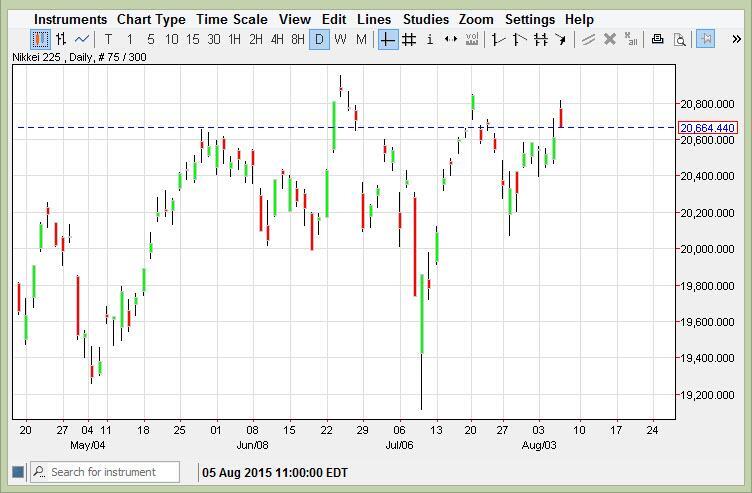Select the candlestick chart type icon
This screenshot has width=752, height=493.
(40, 40)
